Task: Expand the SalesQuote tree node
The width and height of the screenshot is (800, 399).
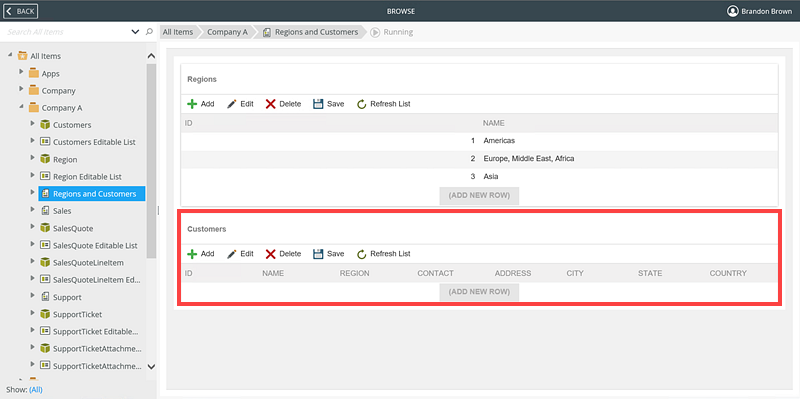Action: tap(33, 227)
